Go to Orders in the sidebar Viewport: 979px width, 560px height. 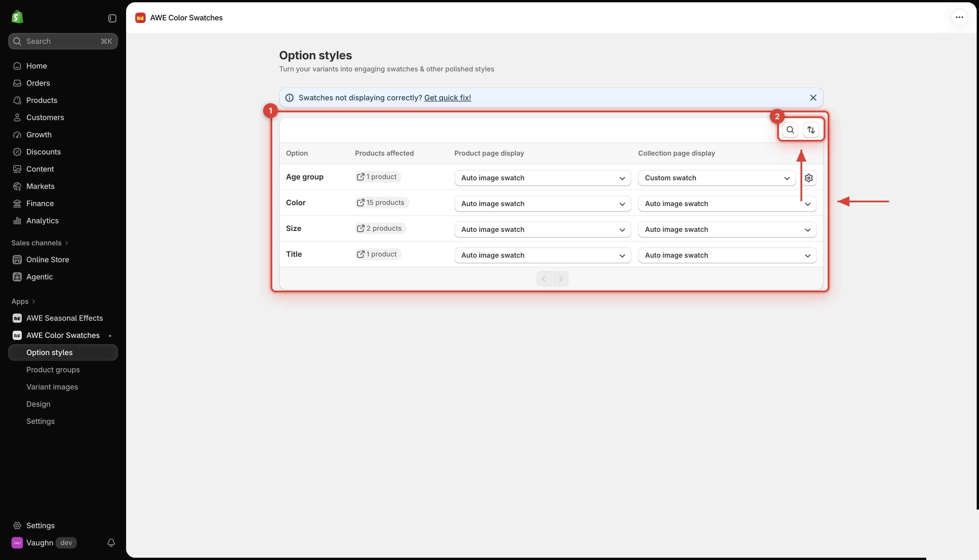coord(63,83)
